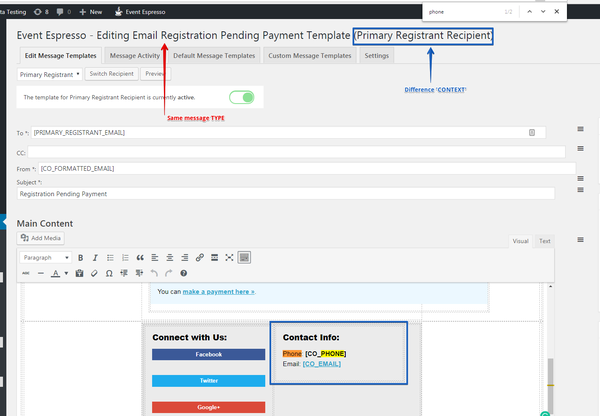
Task: Align text left
Action: [155, 258]
